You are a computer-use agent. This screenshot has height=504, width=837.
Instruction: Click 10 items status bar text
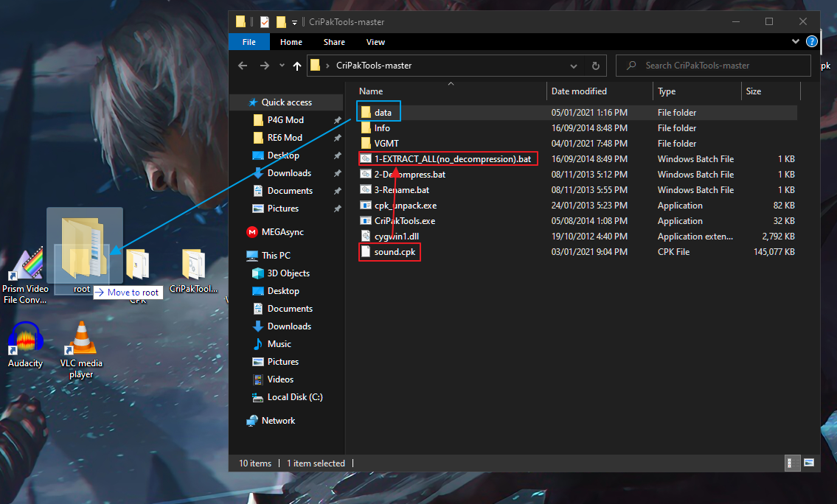(x=254, y=463)
